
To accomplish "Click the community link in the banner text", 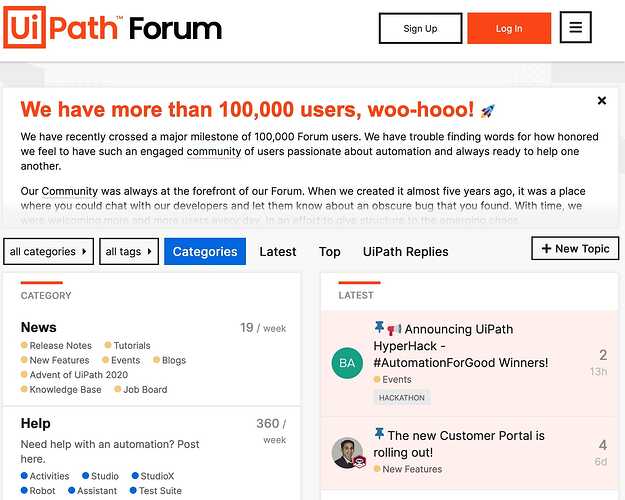I will 214,152.
